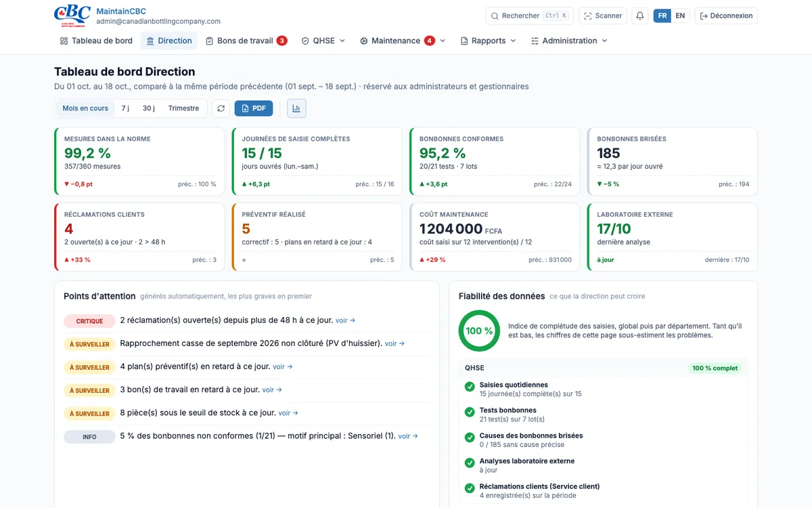The image size is (812, 508).
Task: Open Bons de travail
Action: pos(246,41)
